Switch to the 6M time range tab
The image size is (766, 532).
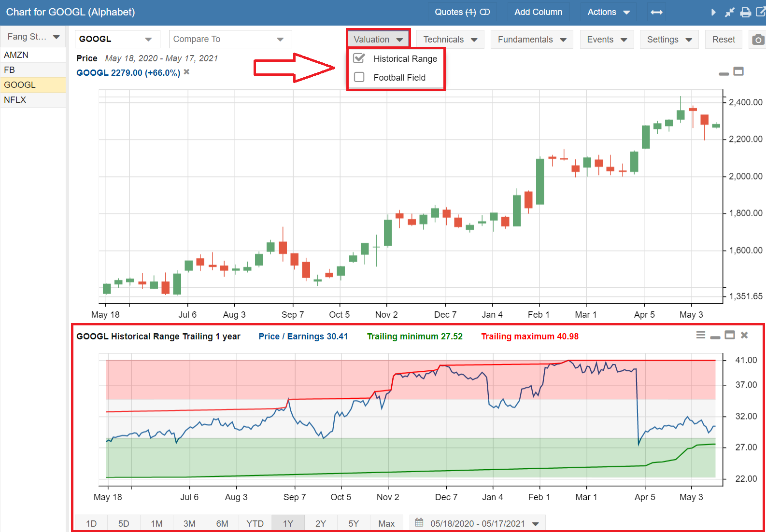[222, 523]
